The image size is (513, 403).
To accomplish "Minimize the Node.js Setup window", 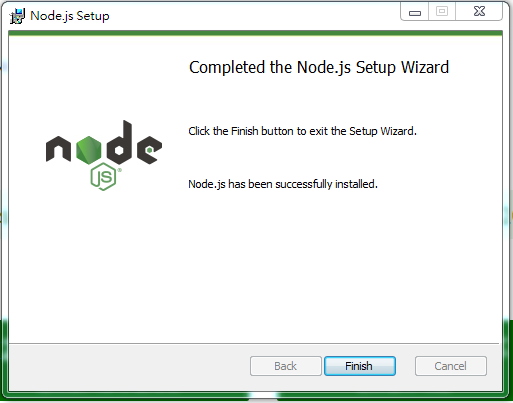I will pos(415,12).
